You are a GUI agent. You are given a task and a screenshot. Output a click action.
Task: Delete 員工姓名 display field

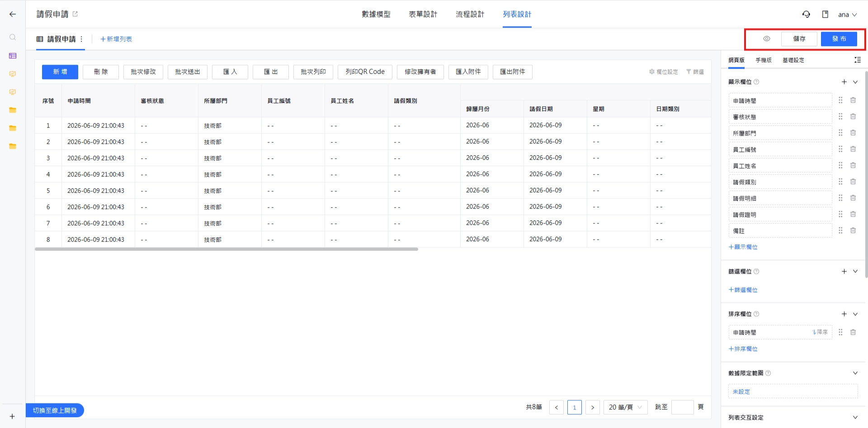(853, 166)
